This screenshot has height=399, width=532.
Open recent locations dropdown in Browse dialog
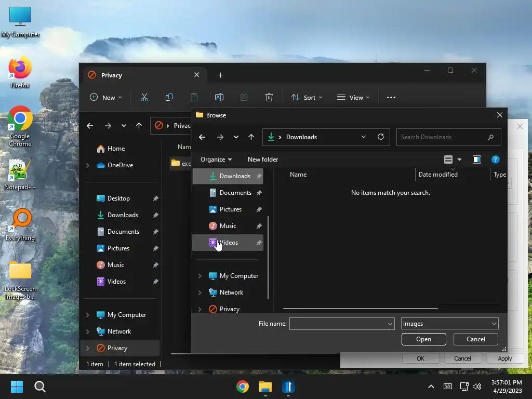[x=236, y=137]
